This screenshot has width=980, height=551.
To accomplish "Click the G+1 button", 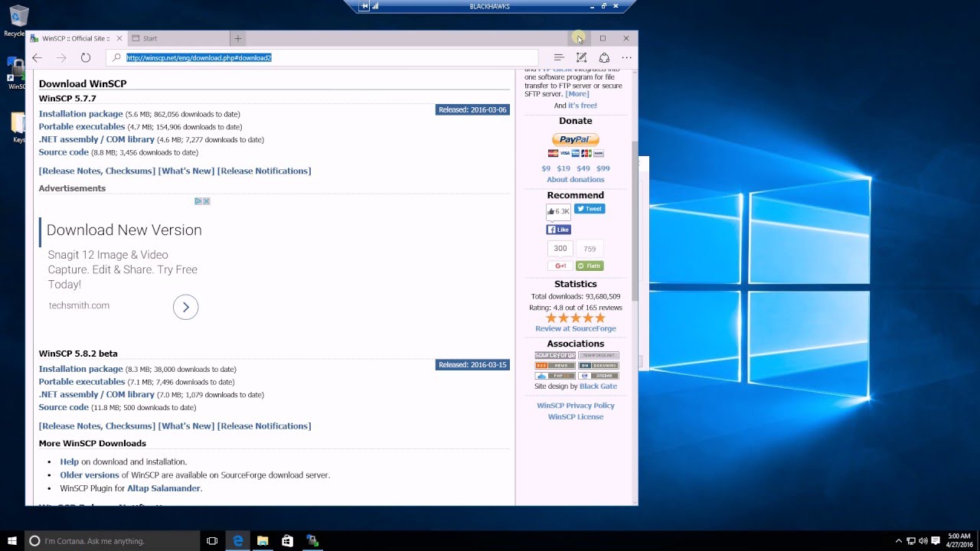I will coord(560,266).
